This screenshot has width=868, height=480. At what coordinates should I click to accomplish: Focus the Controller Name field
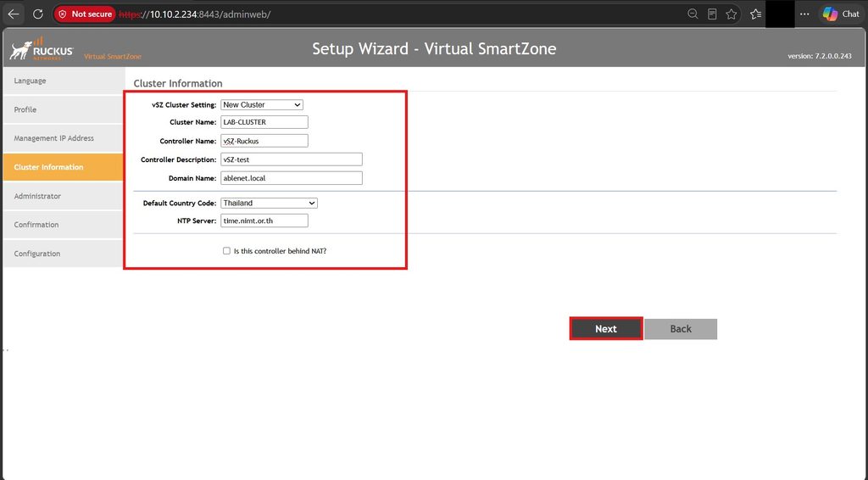264,141
